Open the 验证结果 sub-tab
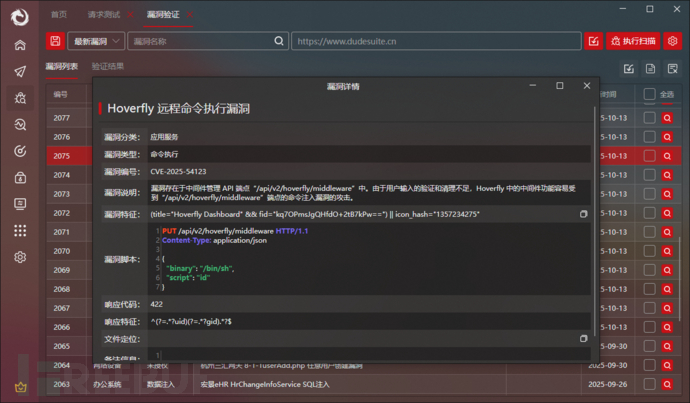690x403 pixels. (x=108, y=67)
